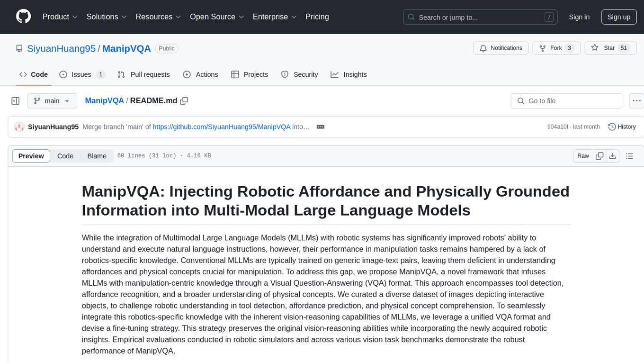
Task: Open the SiyuanHuang95 owner profile
Action: point(61,48)
